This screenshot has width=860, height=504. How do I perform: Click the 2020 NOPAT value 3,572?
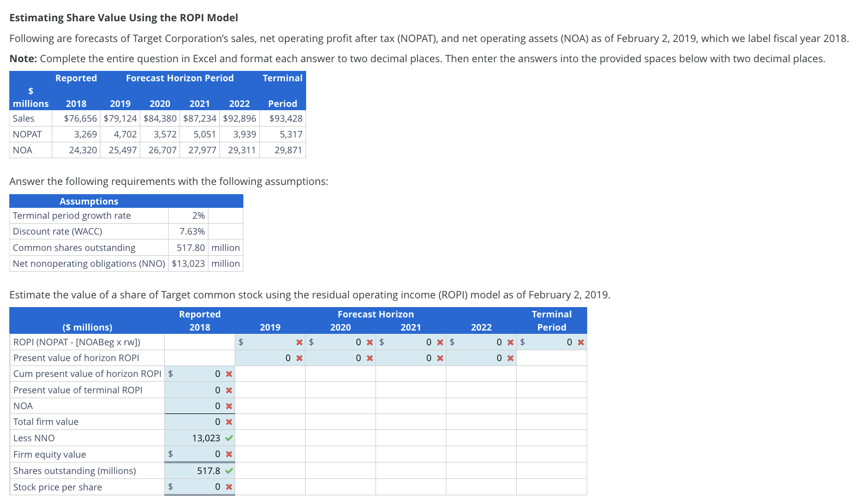tap(165, 134)
